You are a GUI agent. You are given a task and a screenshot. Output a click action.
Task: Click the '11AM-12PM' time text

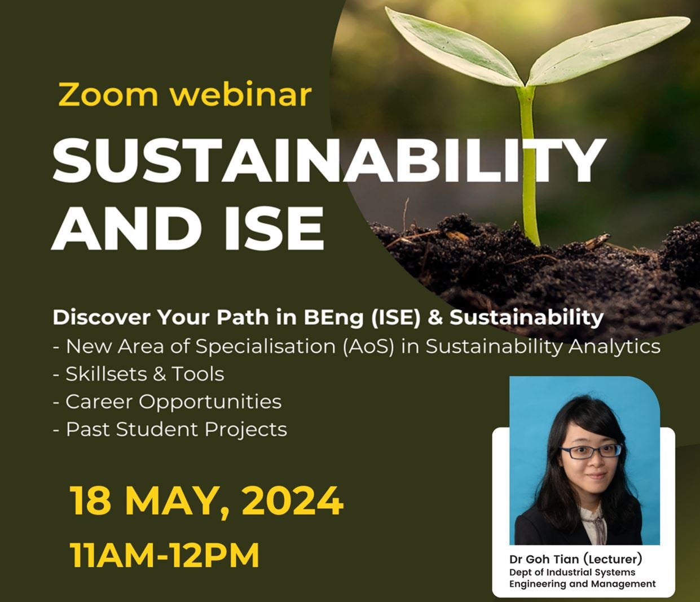click(165, 555)
